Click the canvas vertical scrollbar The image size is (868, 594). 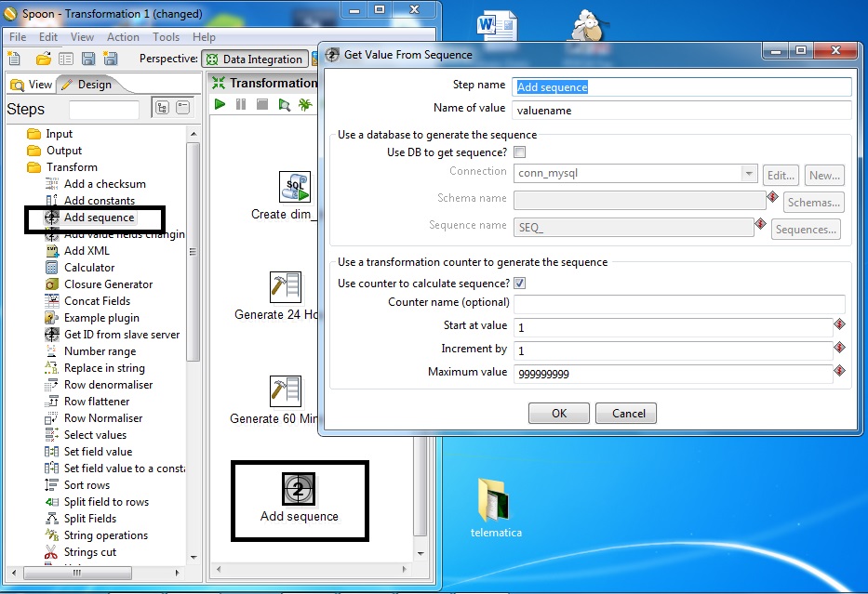coord(421,485)
